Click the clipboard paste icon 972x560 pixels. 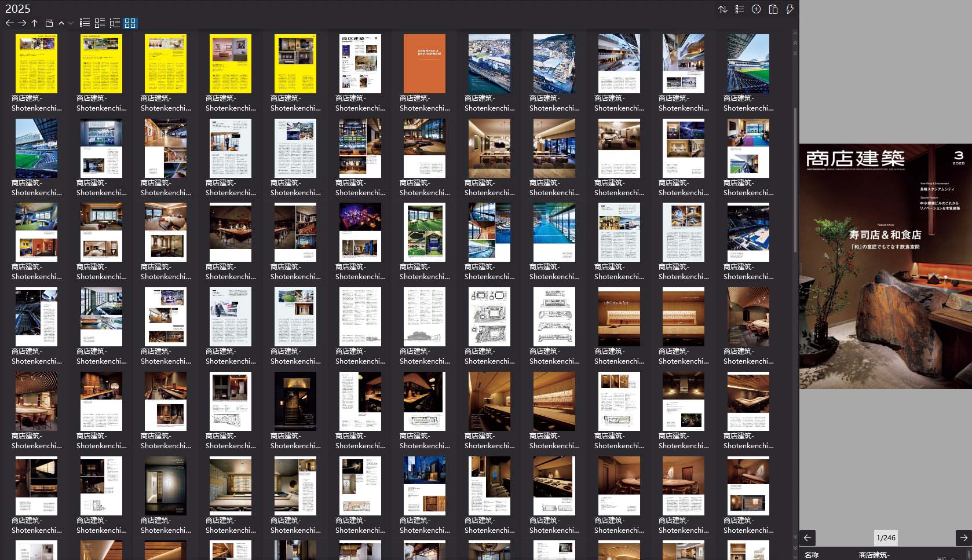(x=773, y=9)
